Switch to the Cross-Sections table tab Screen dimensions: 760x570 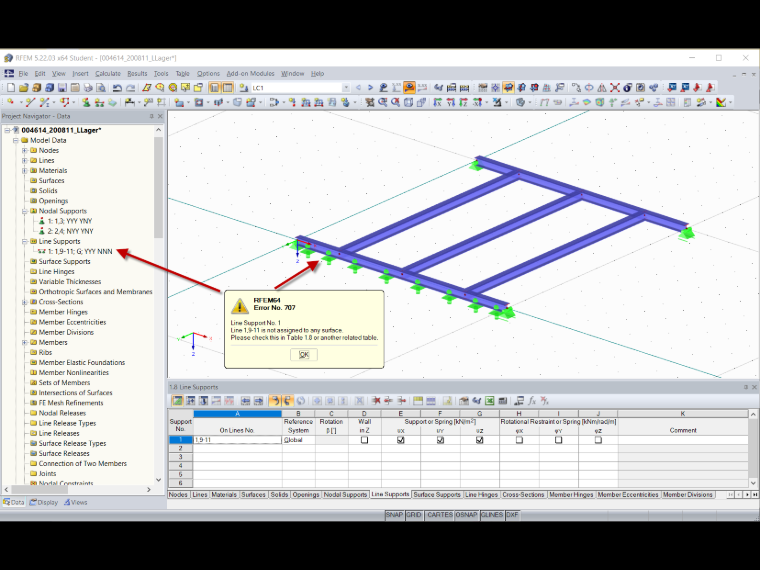pos(523,495)
